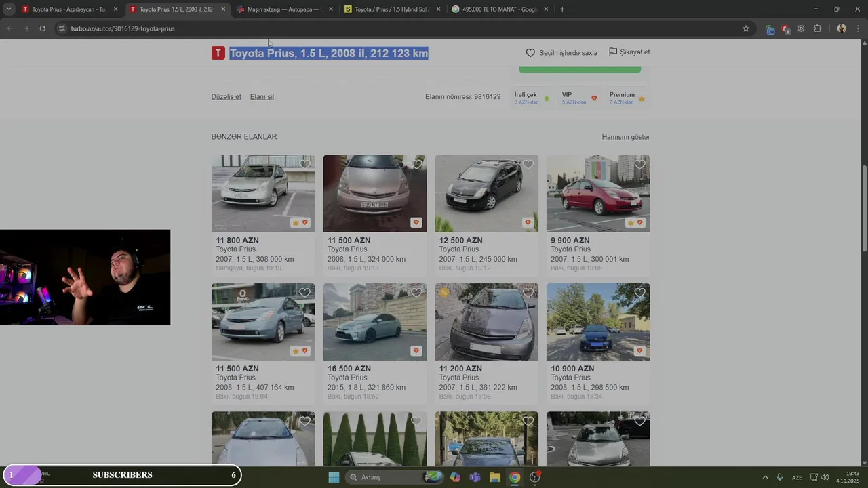Choose the İrəli çək promotion button
Screen dimensions: 868x488
pyautogui.click(x=532, y=98)
